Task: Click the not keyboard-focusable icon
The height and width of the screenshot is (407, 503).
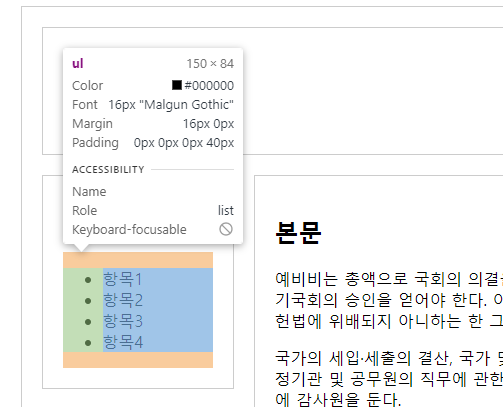Action: tap(226, 229)
